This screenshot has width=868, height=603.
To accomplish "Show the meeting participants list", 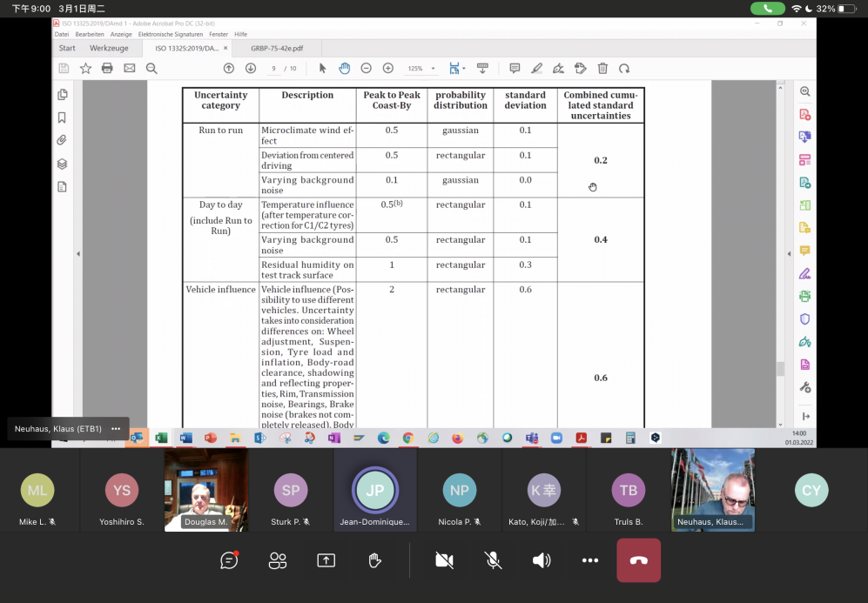I will (x=278, y=560).
